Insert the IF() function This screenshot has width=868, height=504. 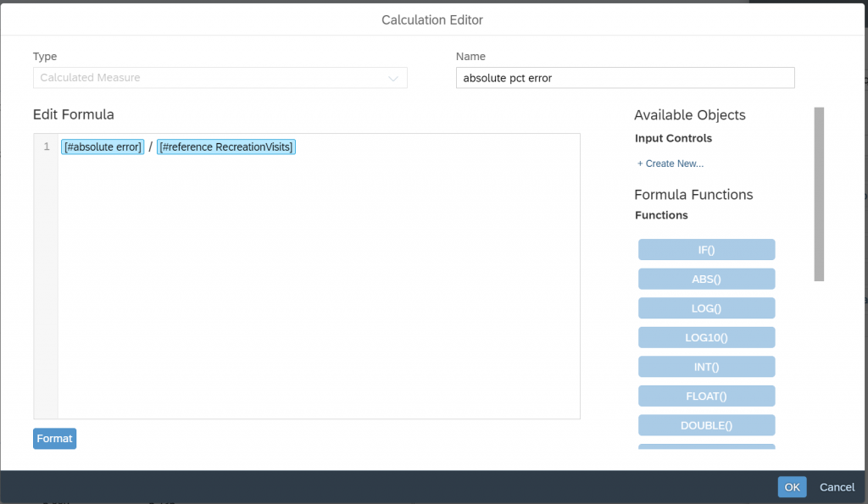click(x=706, y=250)
